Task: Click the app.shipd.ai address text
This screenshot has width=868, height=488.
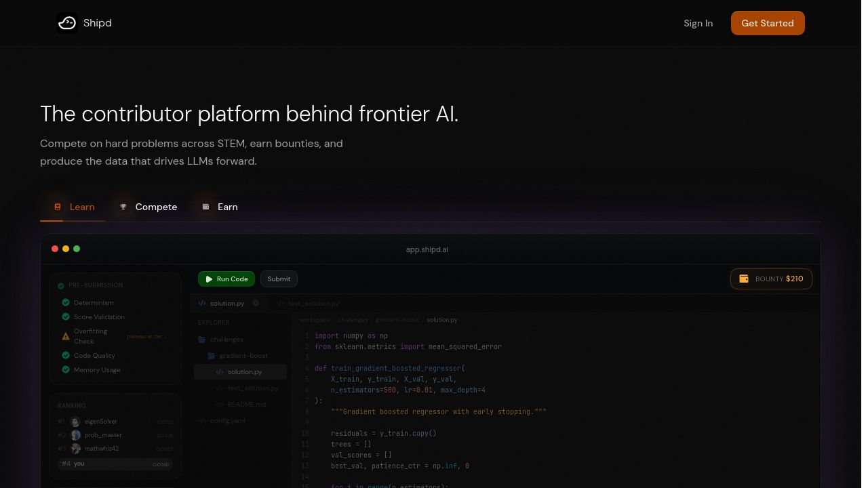Action: [427, 249]
